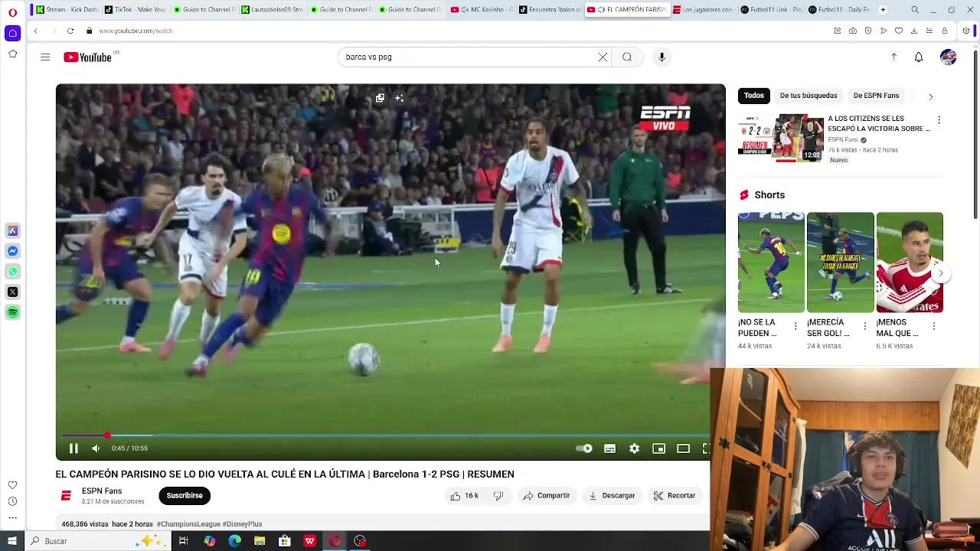
Task: Click the YouTube search input field
Action: tap(467, 57)
